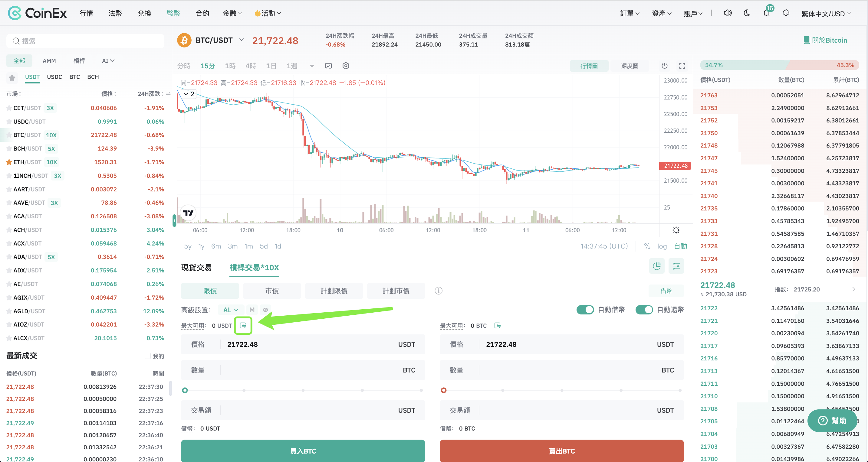Click the favorites star filter icon
The image size is (868, 462).
click(12, 78)
